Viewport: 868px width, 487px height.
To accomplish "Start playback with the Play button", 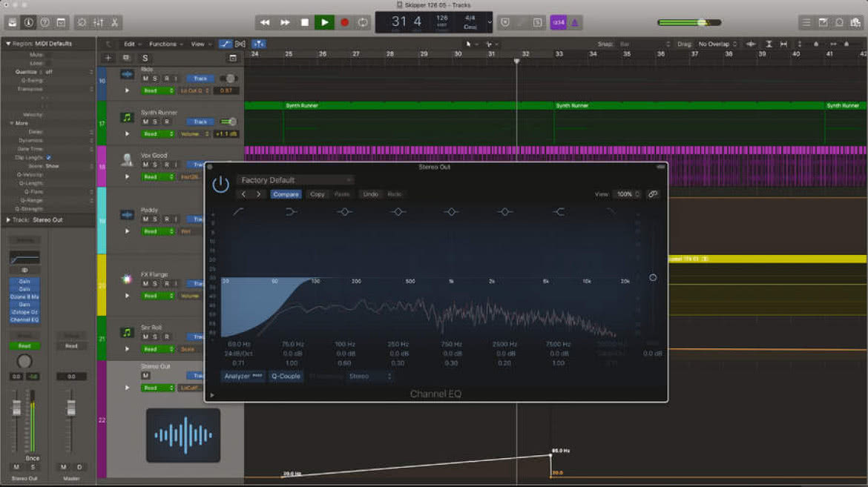I will (x=324, y=23).
